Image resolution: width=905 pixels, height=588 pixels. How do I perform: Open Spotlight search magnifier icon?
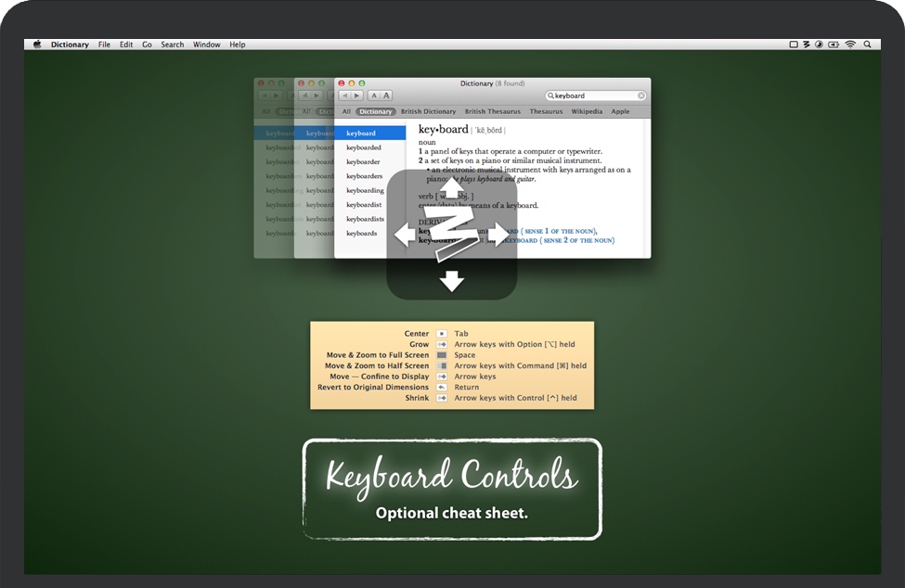(x=867, y=45)
